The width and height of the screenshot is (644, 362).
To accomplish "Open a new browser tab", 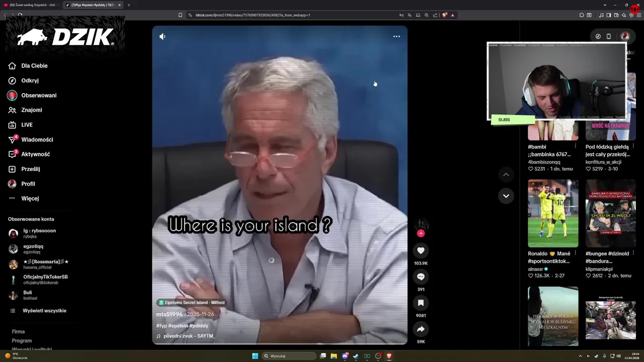I will click(x=128, y=5).
